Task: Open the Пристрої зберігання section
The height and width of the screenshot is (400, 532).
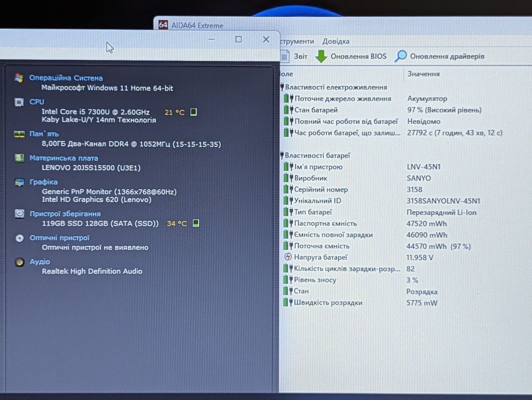Action: point(65,213)
